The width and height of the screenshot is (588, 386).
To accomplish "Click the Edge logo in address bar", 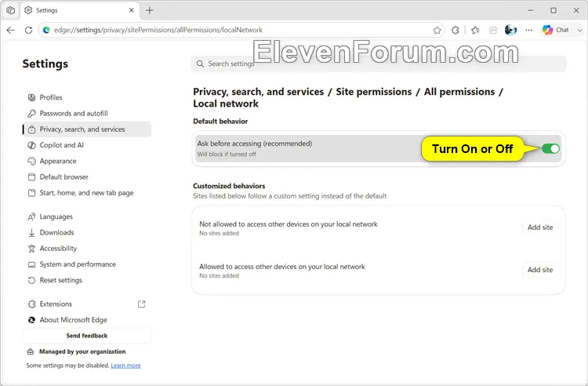I will 46,30.
